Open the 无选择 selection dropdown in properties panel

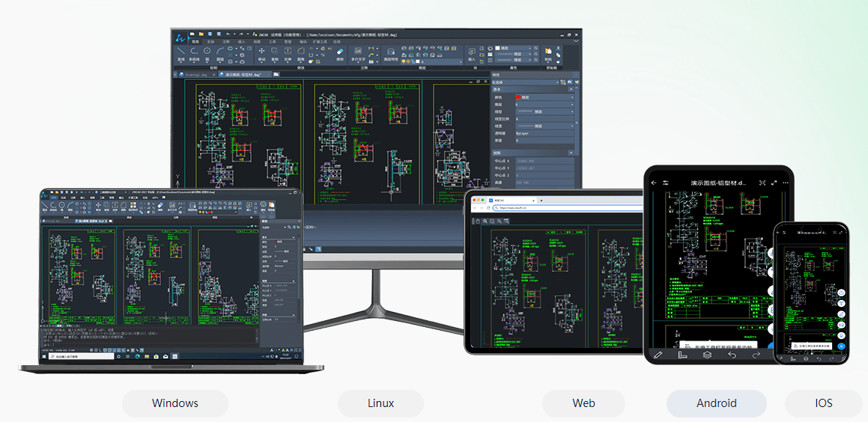tap(525, 82)
